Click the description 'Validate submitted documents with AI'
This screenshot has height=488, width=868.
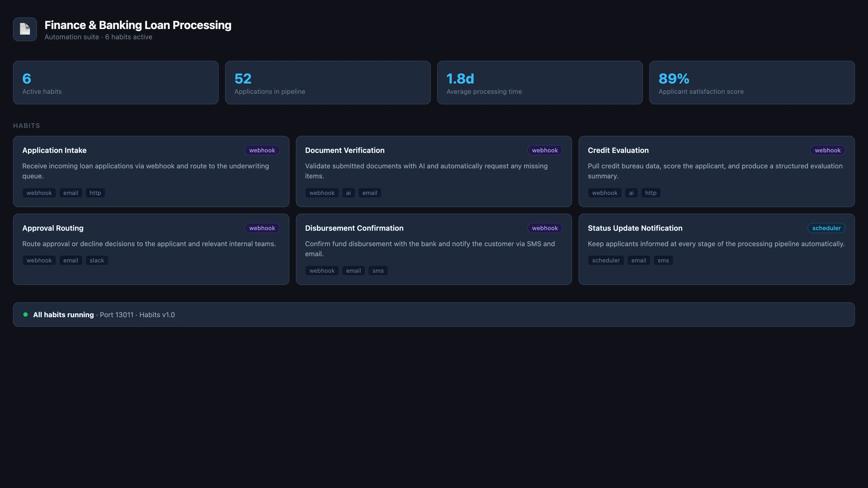pos(426,171)
